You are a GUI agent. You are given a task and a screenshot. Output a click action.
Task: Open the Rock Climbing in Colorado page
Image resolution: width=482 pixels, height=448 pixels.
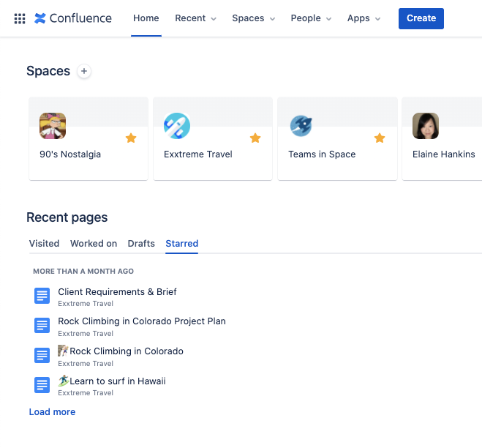[x=127, y=351]
